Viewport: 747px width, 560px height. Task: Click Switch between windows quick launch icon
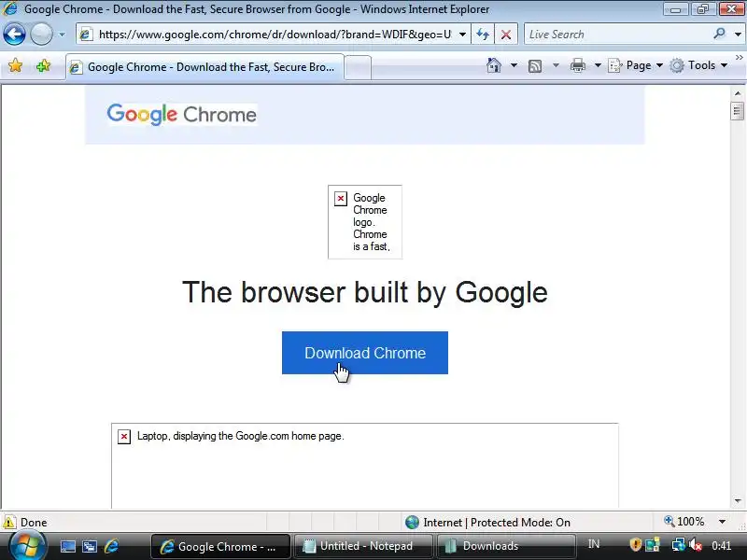tap(89, 546)
